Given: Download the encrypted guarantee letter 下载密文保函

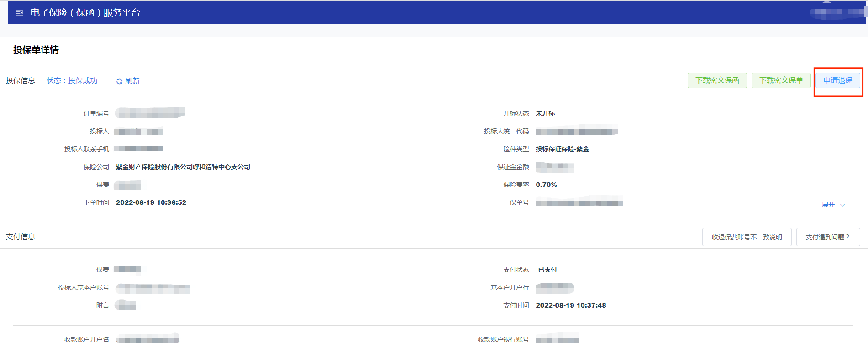Looking at the screenshot, I should pyautogui.click(x=717, y=80).
